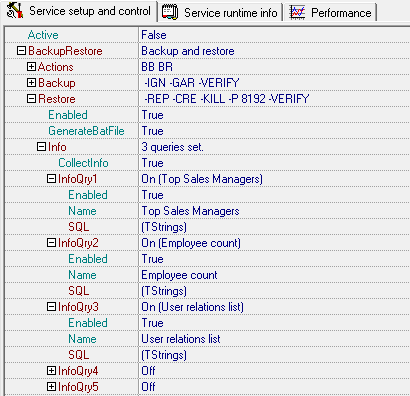
Task: Select the InfoQry1 SQL (TStrings) value
Action: pyautogui.click(x=274, y=227)
